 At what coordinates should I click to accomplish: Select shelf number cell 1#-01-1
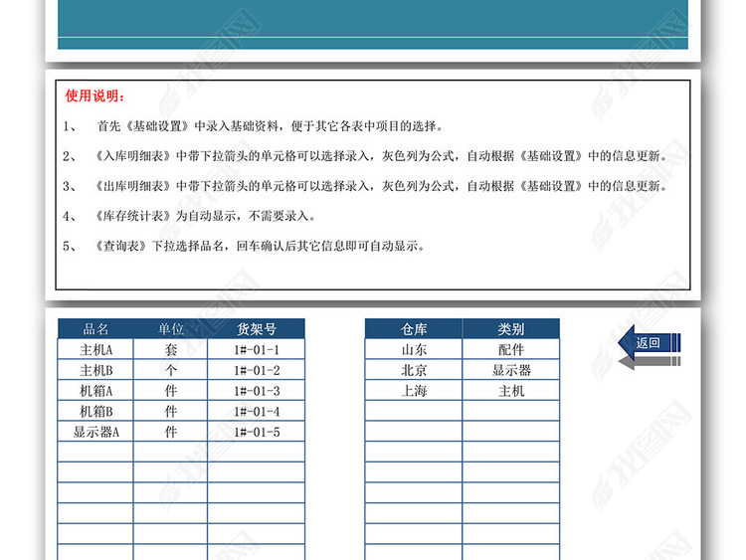(x=256, y=350)
